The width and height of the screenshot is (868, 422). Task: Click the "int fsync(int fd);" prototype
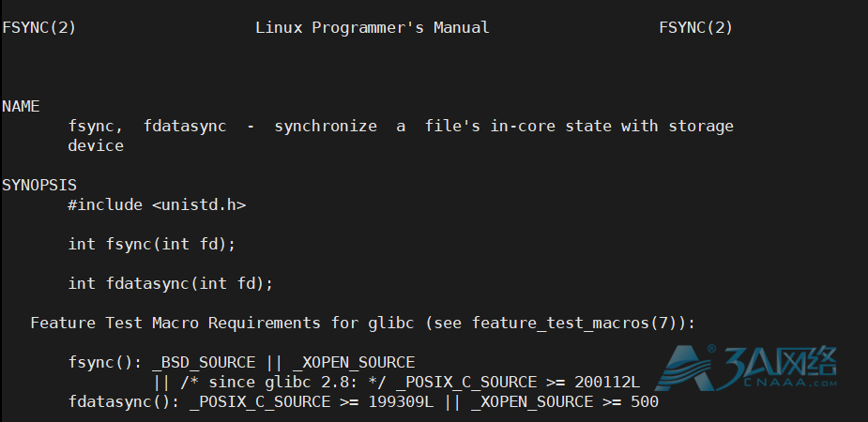coord(151,244)
